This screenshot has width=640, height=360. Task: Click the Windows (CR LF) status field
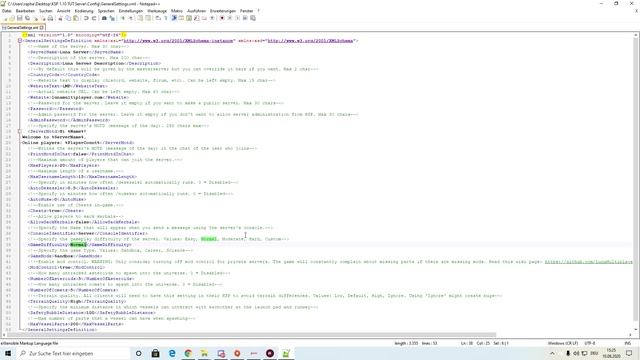pos(563,343)
